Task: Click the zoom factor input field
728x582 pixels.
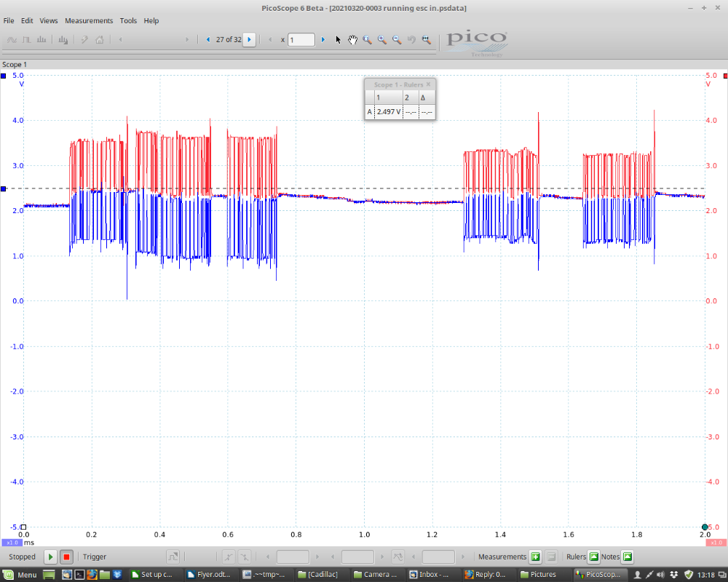Action: 301,40
